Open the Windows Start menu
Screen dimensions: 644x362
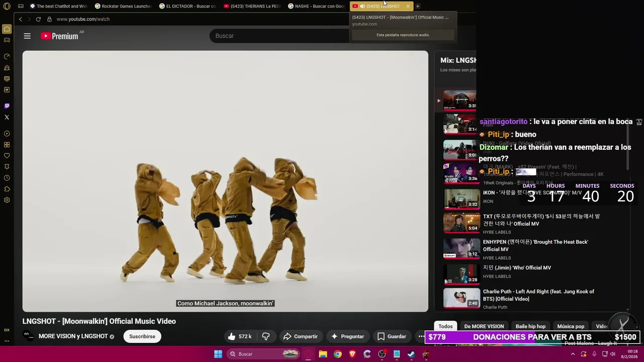[218, 354]
